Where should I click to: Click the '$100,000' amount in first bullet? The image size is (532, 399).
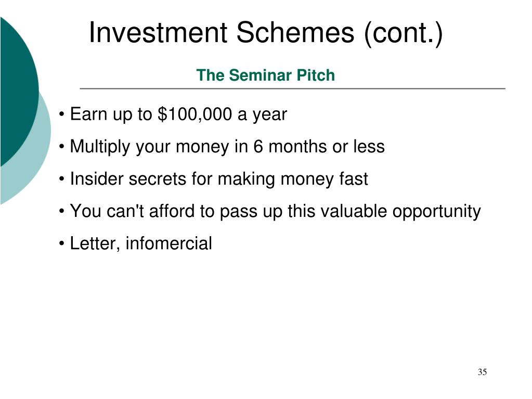coord(195,114)
